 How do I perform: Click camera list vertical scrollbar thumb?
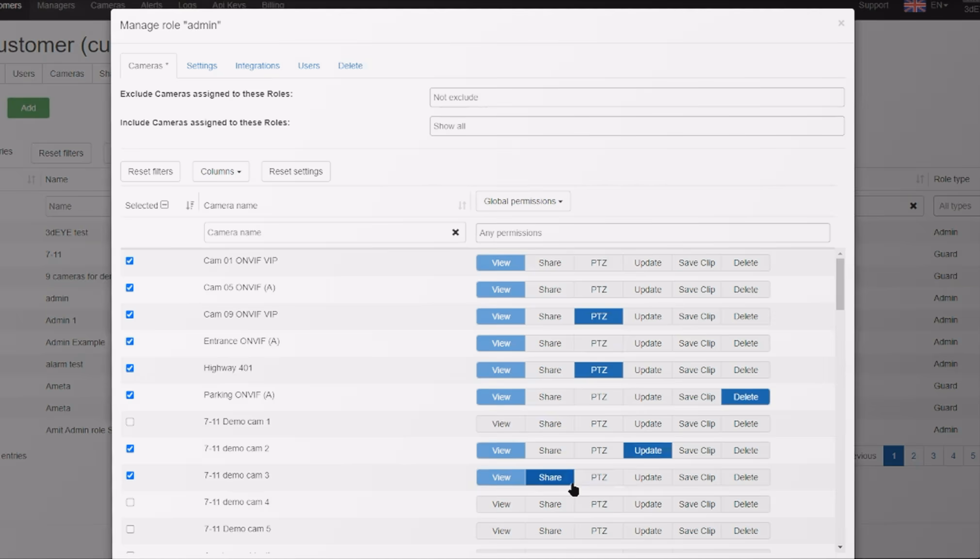840,284
